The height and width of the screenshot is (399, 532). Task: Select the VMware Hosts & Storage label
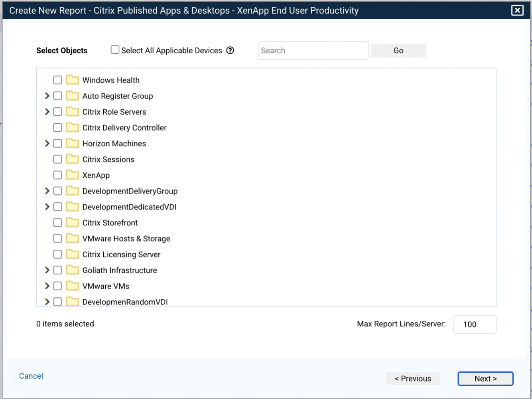[126, 239]
